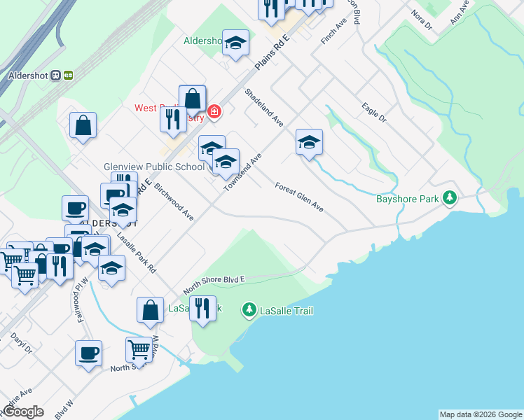Select the Lasalle Park Rd street label
524x420 pixels.
pyautogui.click(x=137, y=253)
